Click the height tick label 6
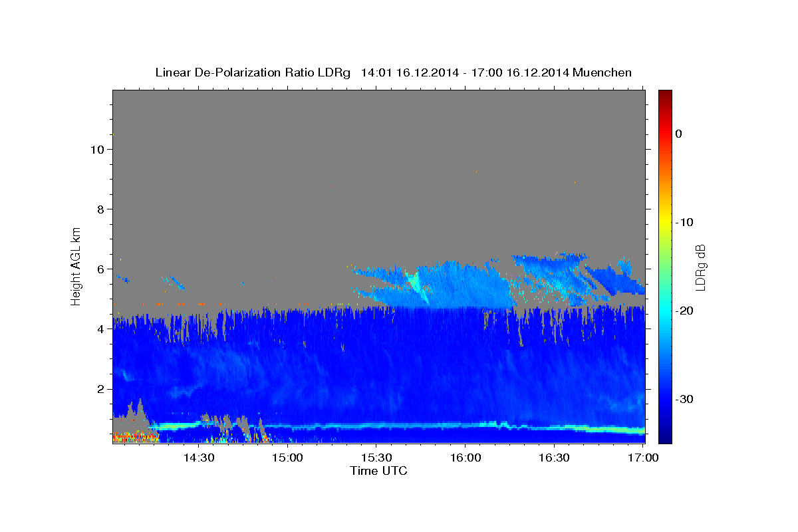This screenshot has height=532, width=798. point(100,269)
